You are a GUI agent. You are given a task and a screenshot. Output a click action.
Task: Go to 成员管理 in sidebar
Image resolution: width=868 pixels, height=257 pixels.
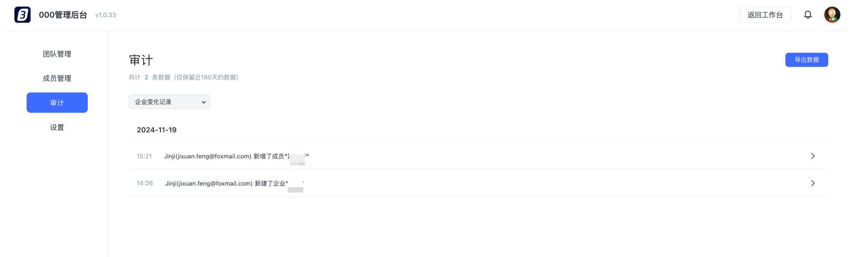[x=57, y=78]
